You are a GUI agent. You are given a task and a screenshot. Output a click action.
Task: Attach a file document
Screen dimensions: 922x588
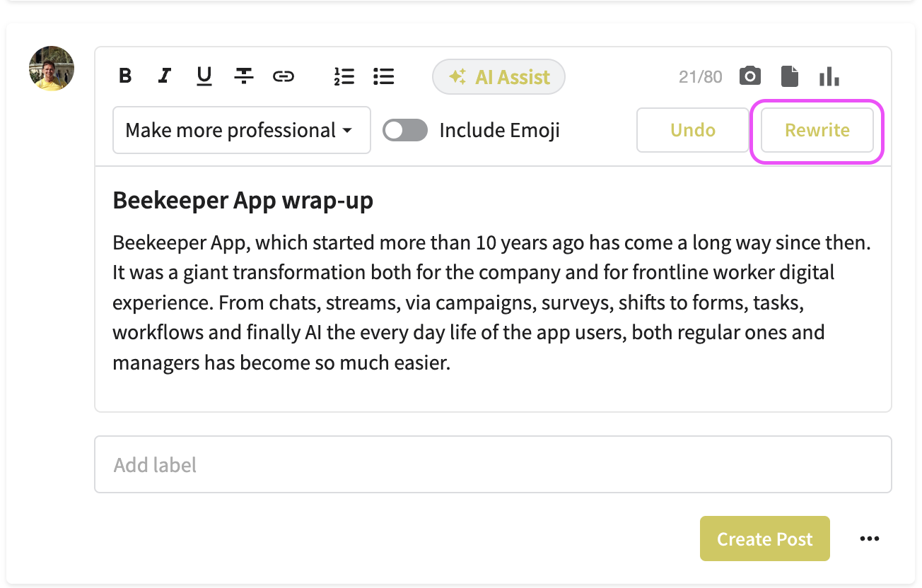click(789, 76)
